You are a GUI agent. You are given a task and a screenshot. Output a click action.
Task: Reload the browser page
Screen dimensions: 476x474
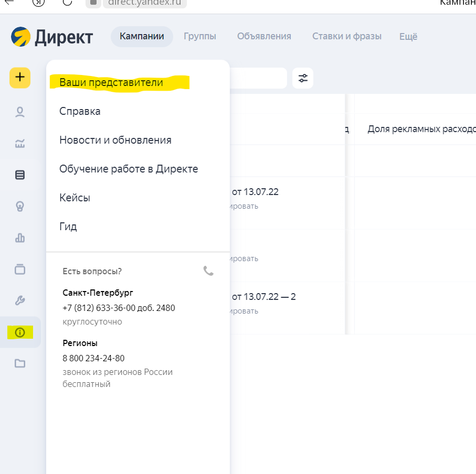pyautogui.click(x=67, y=3)
